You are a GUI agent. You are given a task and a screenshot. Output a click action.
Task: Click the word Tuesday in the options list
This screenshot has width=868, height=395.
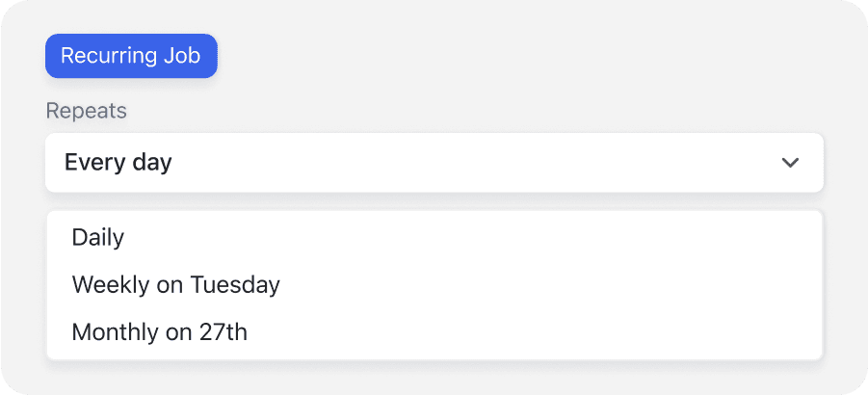(x=235, y=285)
